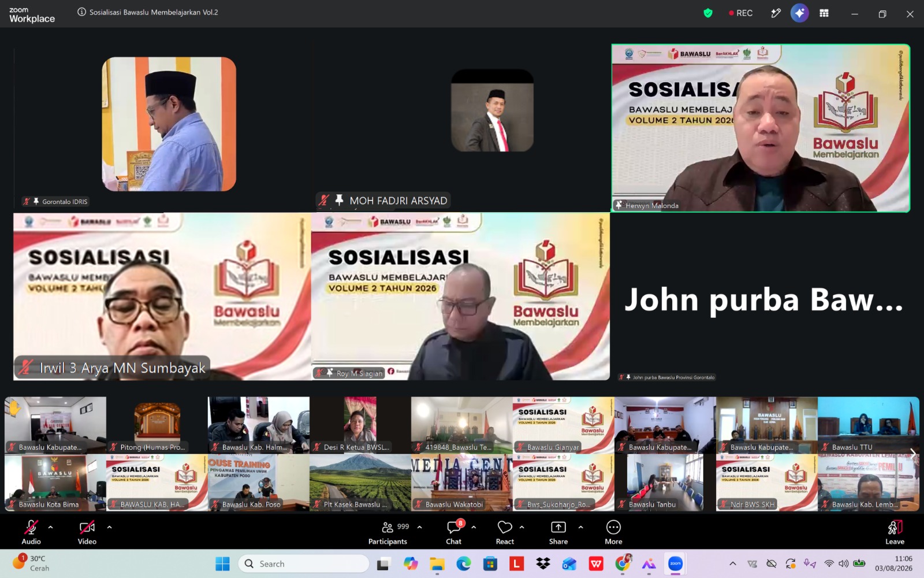Open clock and date 11:06 flyout
This screenshot has width=924, height=578.
click(x=894, y=564)
